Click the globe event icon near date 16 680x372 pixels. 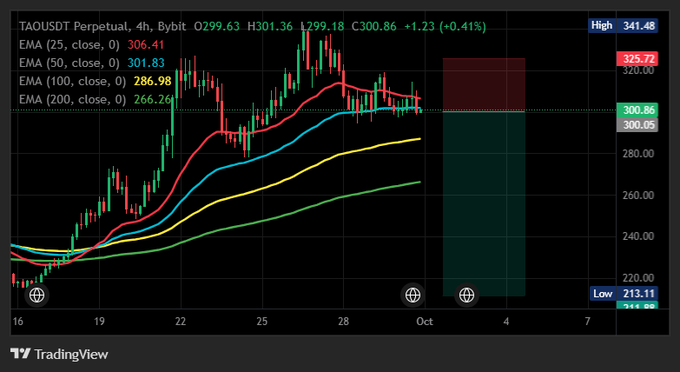[x=37, y=295]
